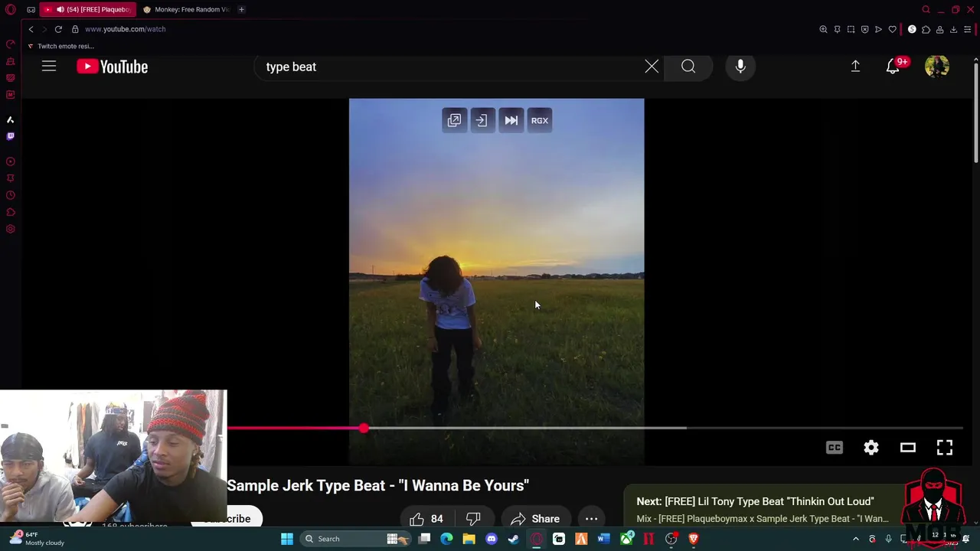Open Opera easy setup sliders icon
This screenshot has width=980, height=551.
pyautogui.click(x=967, y=29)
